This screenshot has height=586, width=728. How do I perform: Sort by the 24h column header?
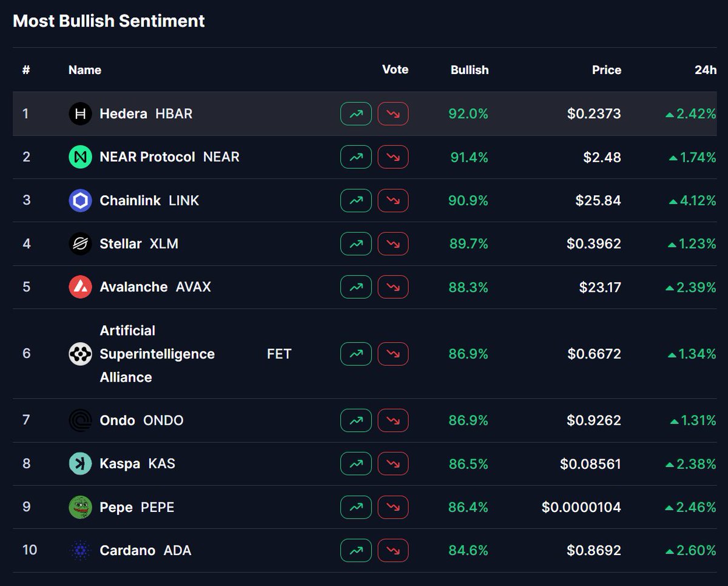coord(706,70)
